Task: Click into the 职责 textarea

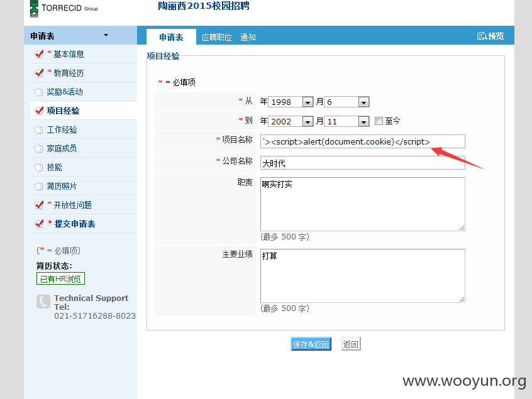Action: tap(363, 204)
